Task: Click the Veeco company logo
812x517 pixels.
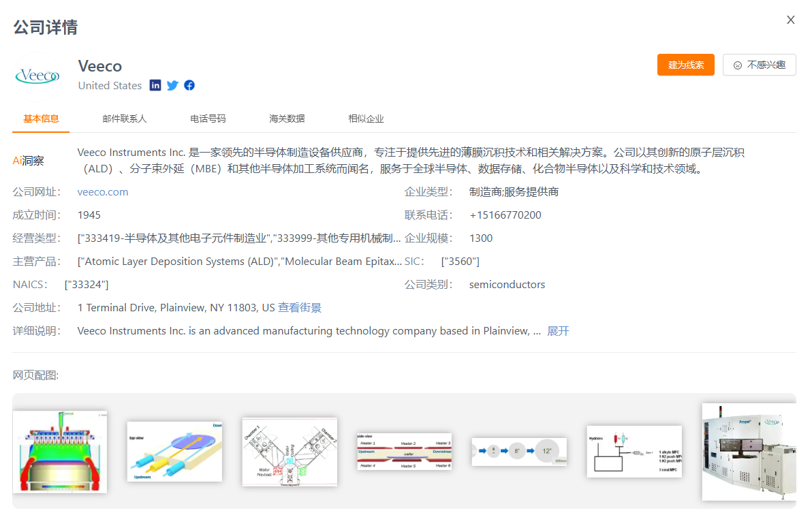Action: 37,76
